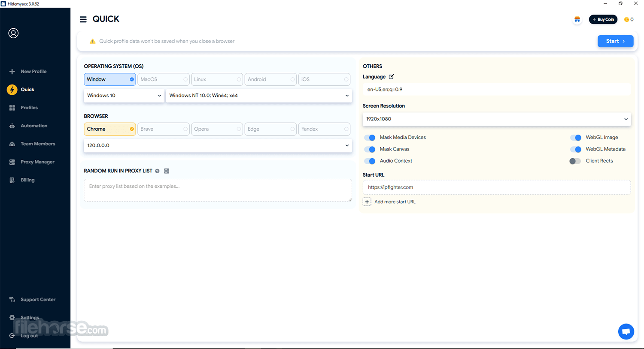The image size is (644, 349).
Task: Click the Proxy Manager server icon
Action: [12, 162]
